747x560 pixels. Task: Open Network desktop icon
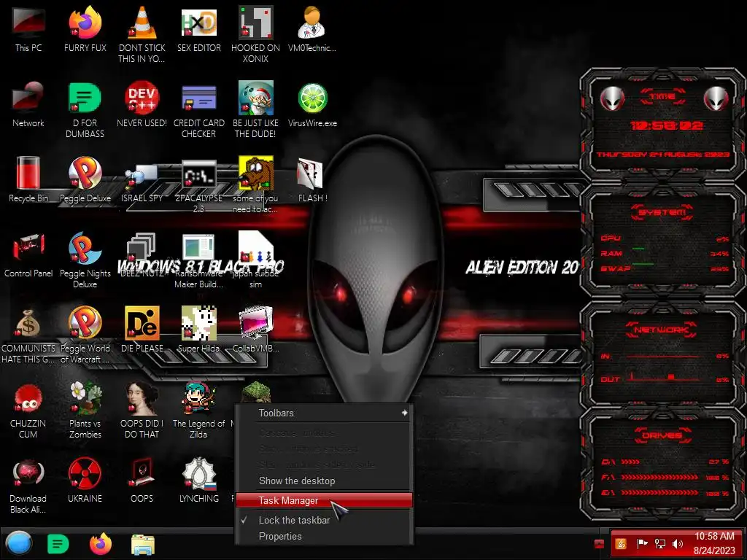(x=28, y=98)
